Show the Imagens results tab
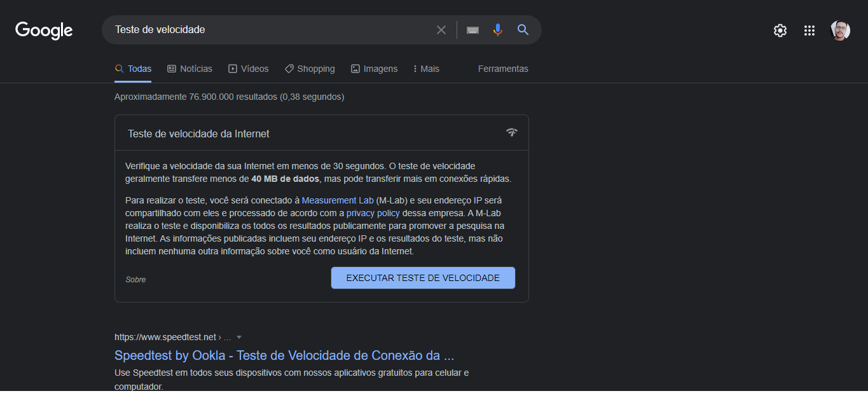868x398 pixels. (x=374, y=69)
